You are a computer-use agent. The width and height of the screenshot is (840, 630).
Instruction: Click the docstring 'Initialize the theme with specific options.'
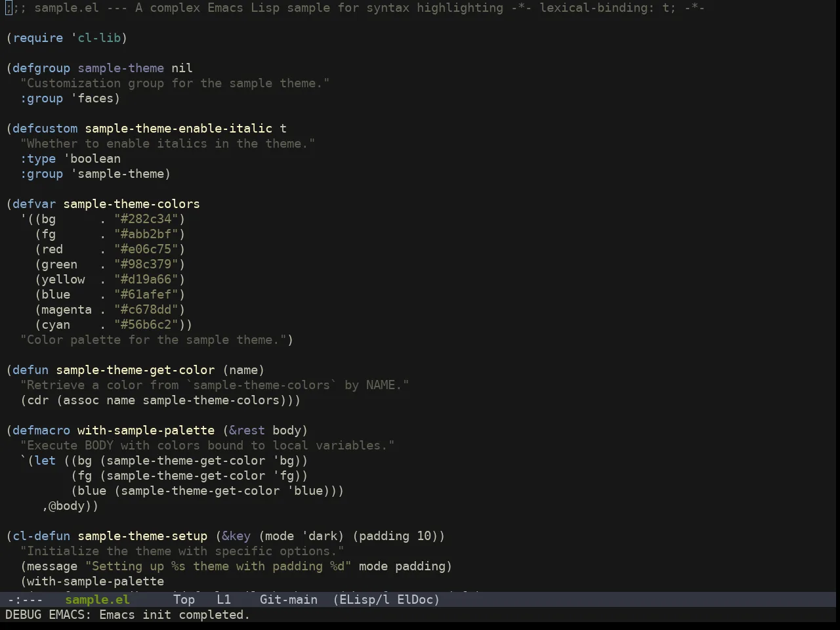pyautogui.click(x=182, y=551)
